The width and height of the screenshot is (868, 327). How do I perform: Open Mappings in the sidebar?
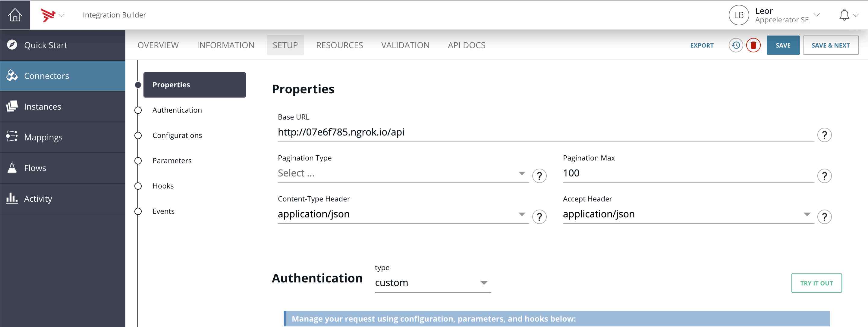click(63, 137)
